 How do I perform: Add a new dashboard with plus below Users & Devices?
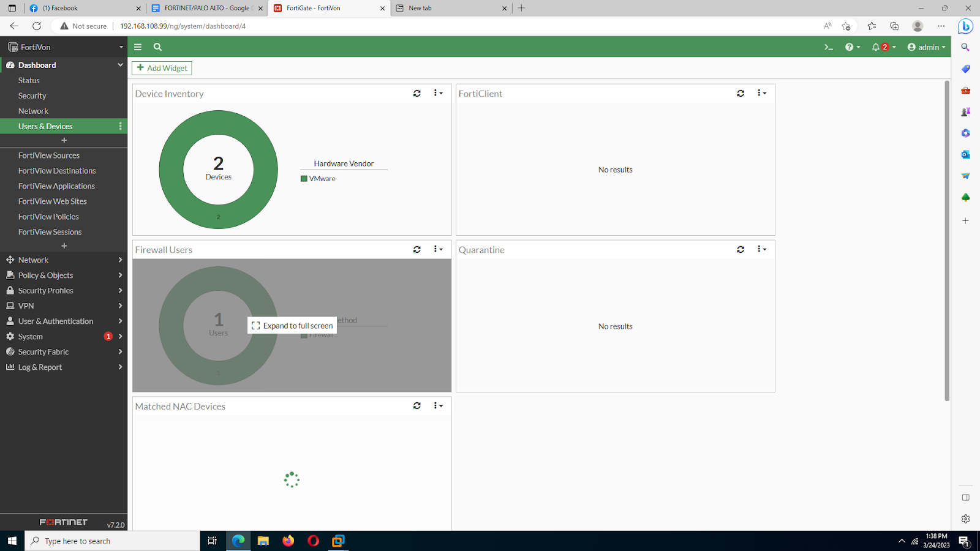[x=64, y=140]
